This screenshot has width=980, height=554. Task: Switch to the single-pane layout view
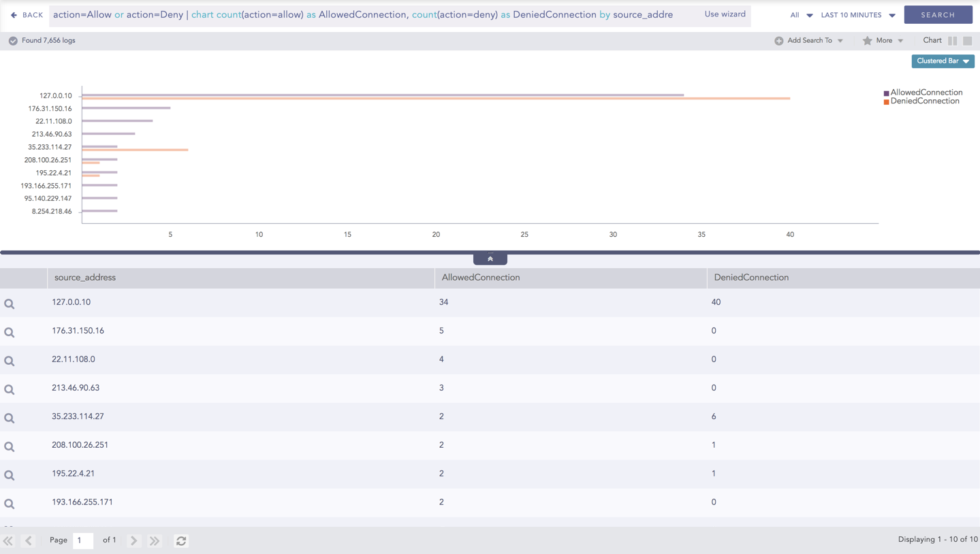[967, 41]
